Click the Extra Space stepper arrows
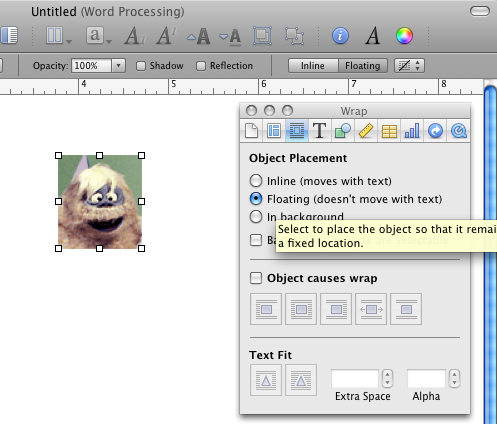The height and width of the screenshot is (424, 497). [387, 379]
